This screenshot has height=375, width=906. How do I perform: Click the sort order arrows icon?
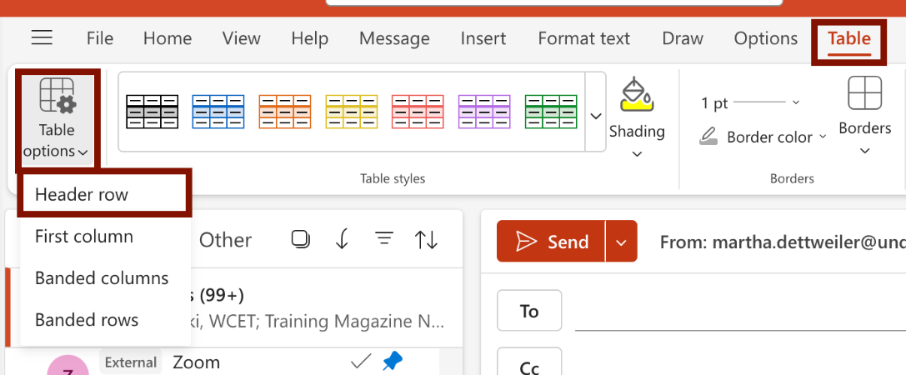point(426,239)
